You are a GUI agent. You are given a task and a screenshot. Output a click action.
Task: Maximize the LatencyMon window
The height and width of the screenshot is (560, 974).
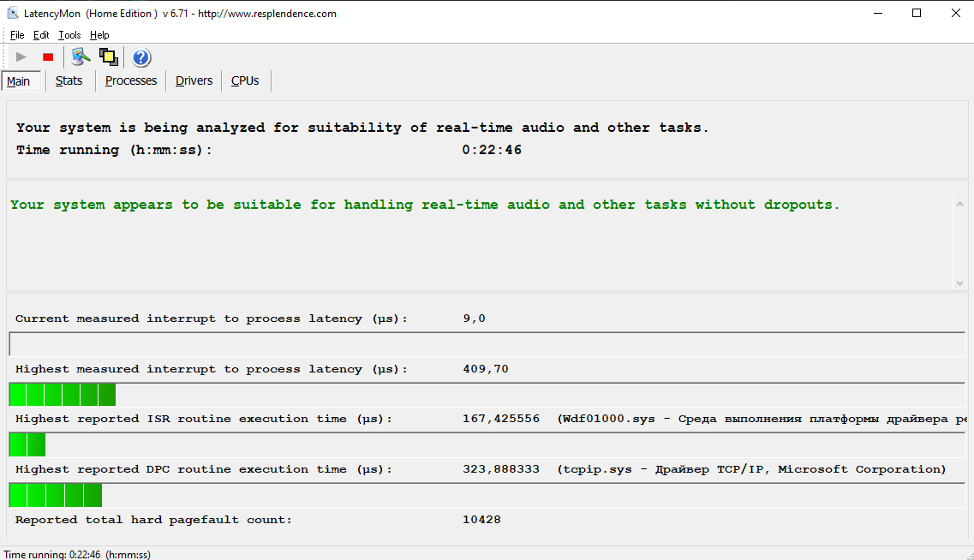click(x=917, y=13)
